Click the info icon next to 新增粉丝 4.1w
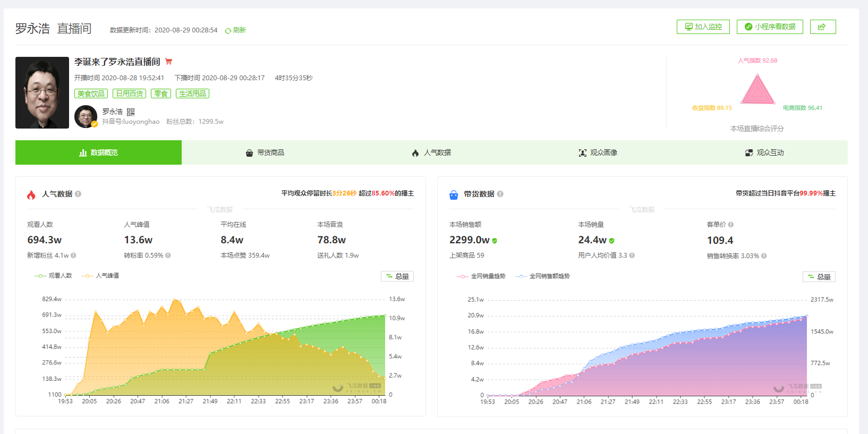Screen dimensions: 868x434 (x=73, y=256)
